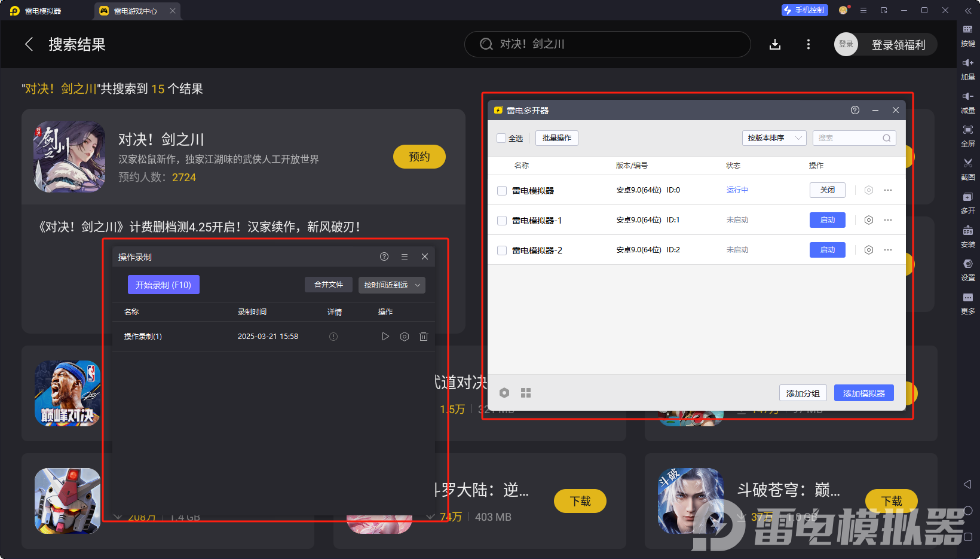Open the 按键 keyboard mapping tool in sidebar

tap(967, 35)
